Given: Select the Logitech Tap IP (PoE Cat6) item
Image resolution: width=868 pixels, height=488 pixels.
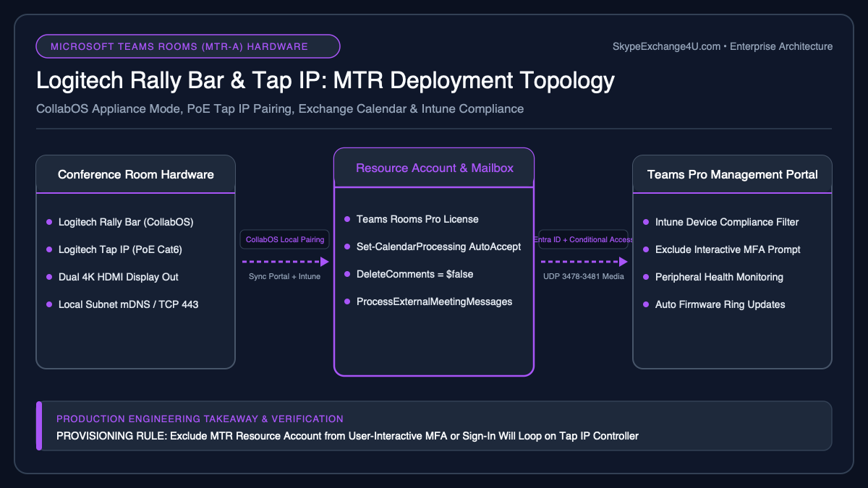Looking at the screenshot, I should pos(119,249).
